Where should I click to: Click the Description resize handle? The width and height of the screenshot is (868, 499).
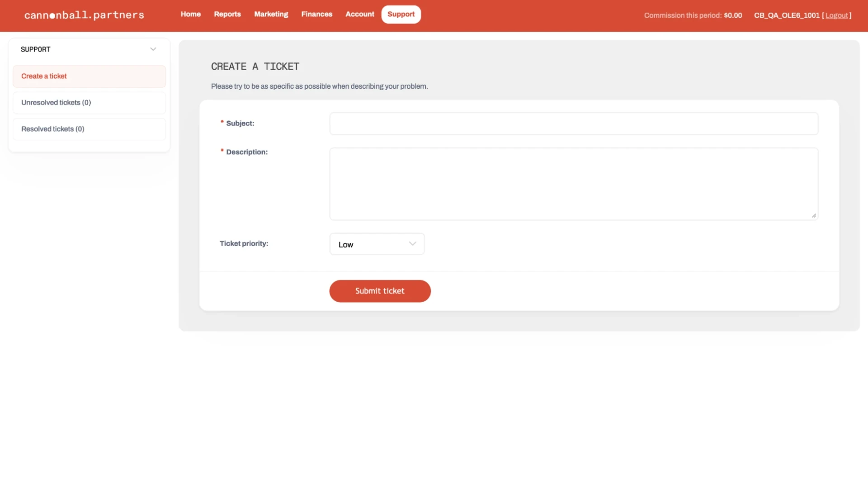click(x=814, y=216)
